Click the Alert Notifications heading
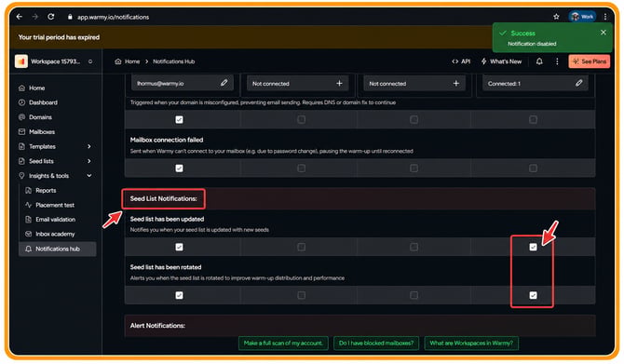This screenshot has height=364, width=624. click(x=157, y=326)
